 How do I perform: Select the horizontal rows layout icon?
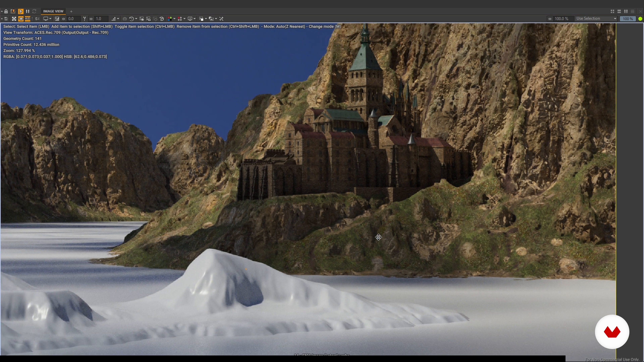[x=619, y=12]
